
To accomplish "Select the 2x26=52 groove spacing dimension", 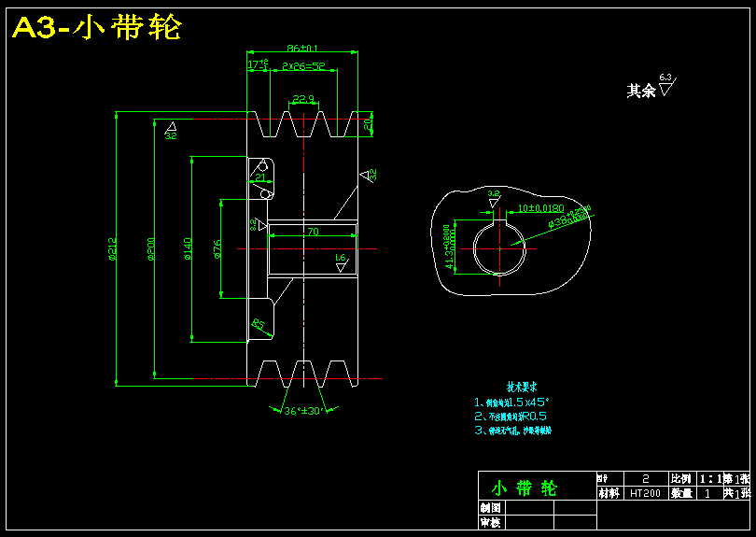I will [x=303, y=65].
